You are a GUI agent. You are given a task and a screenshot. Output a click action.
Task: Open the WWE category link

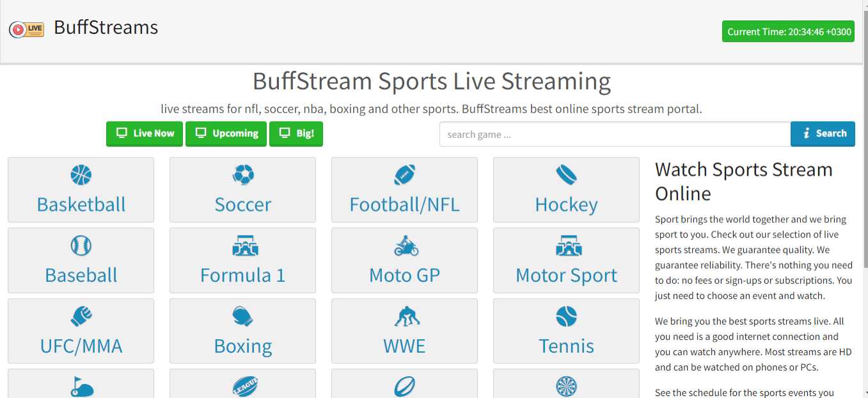point(405,346)
